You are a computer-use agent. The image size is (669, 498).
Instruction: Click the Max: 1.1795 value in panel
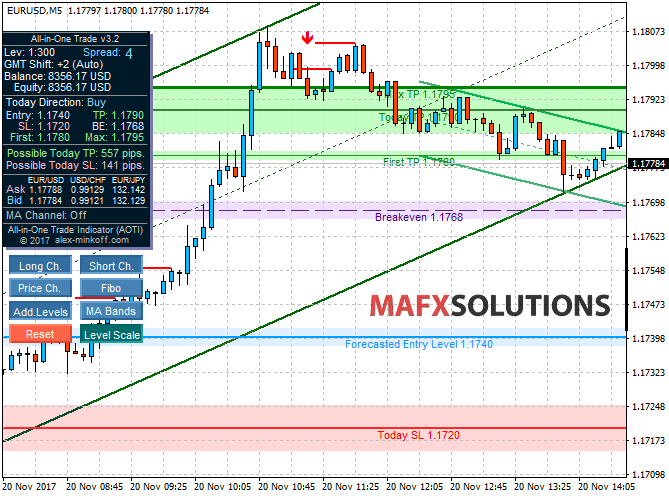(x=114, y=137)
